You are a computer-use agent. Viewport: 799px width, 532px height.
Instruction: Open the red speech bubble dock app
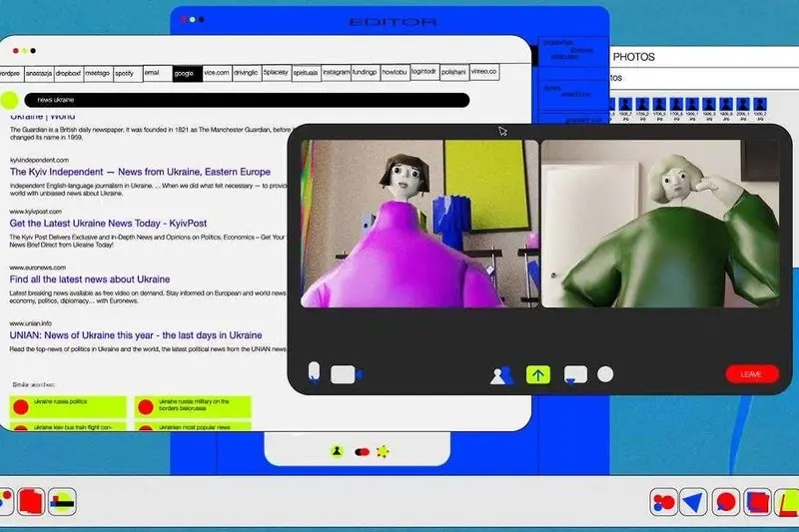pyautogui.click(x=726, y=502)
